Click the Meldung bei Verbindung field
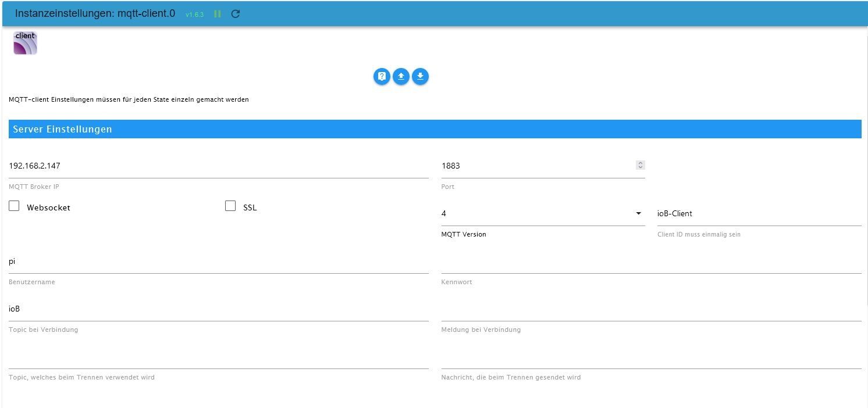Viewport: 868px width, 408px height. (651, 309)
